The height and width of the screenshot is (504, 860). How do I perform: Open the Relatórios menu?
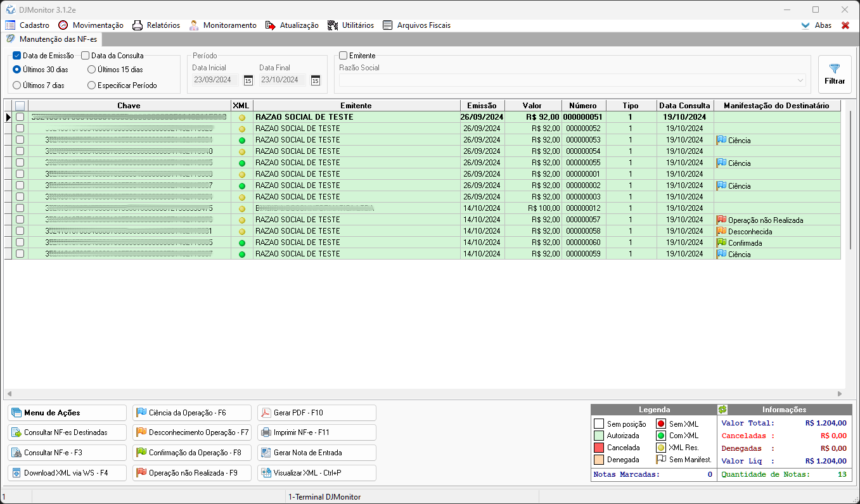pyautogui.click(x=156, y=25)
